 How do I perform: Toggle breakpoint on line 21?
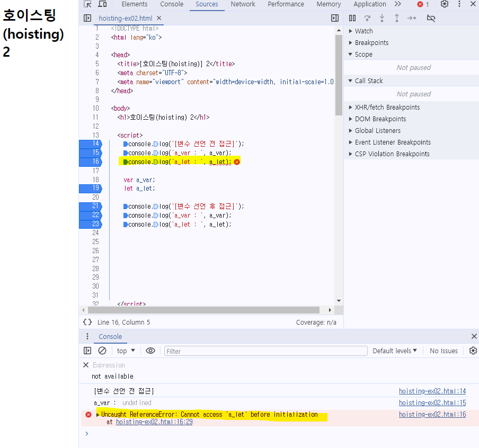pyautogui.click(x=91, y=206)
